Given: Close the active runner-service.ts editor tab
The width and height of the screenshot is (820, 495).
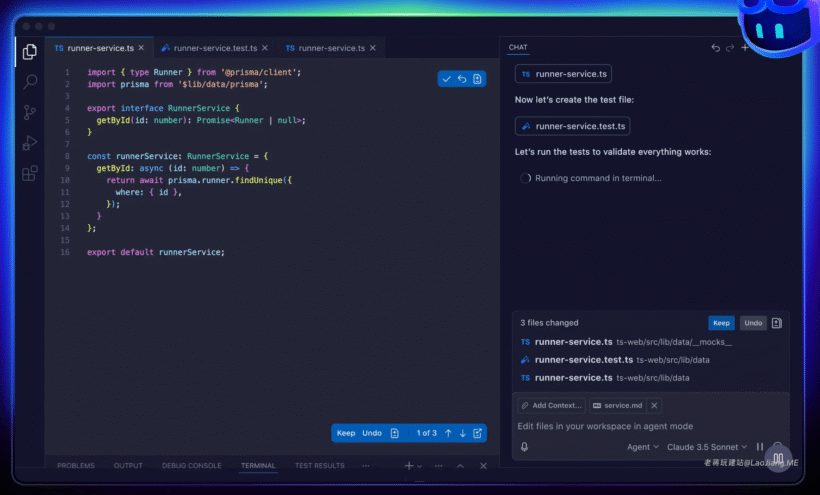Looking at the screenshot, I should pos(141,48).
